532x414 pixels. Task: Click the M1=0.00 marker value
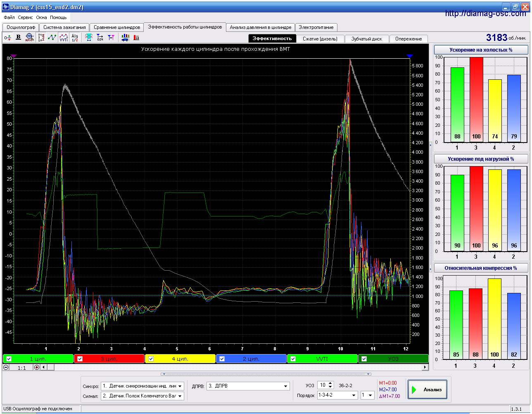tap(387, 383)
